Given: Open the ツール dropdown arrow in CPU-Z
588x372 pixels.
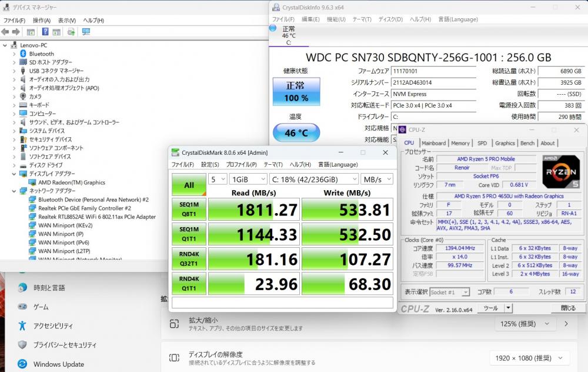Looking at the screenshot, I should pyautogui.click(x=508, y=308).
